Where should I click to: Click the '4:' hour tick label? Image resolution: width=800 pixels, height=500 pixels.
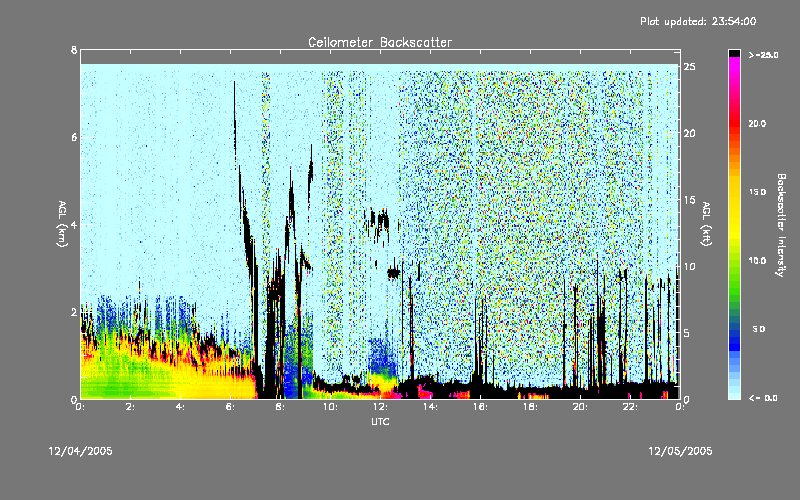pyautogui.click(x=181, y=407)
